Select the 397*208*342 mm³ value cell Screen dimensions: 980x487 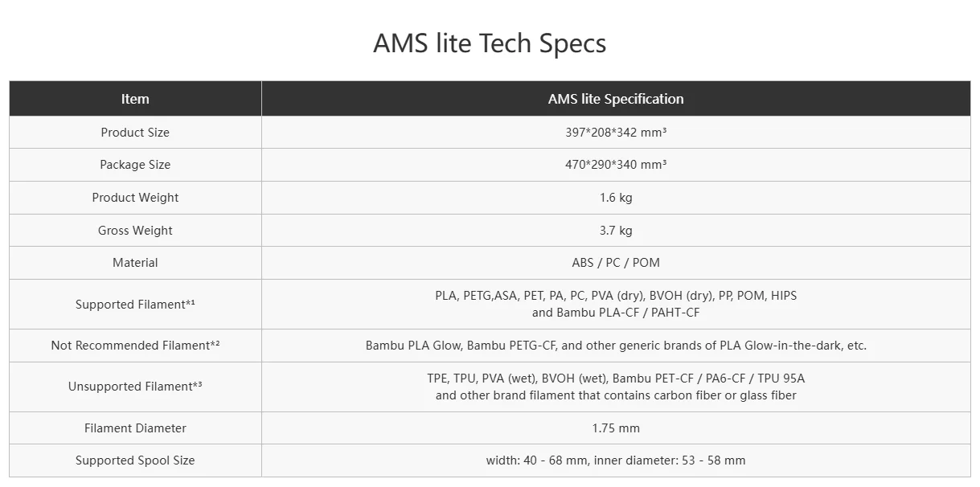616,133
